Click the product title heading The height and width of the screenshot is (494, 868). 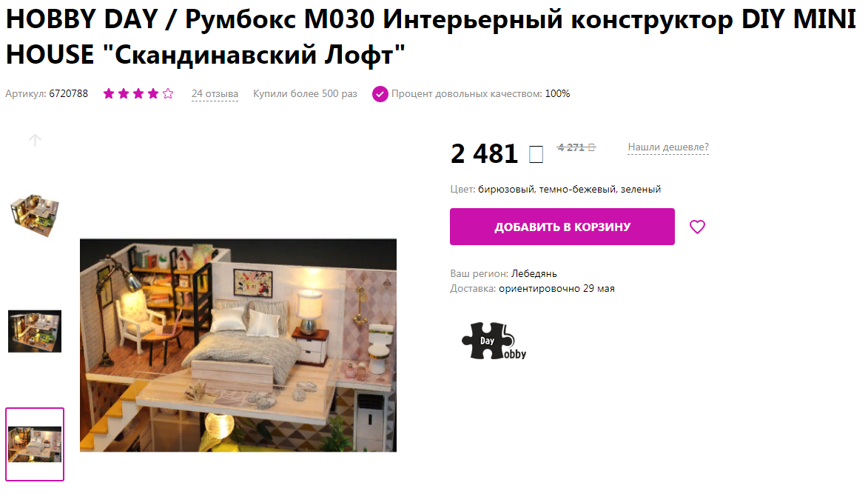[x=431, y=36]
